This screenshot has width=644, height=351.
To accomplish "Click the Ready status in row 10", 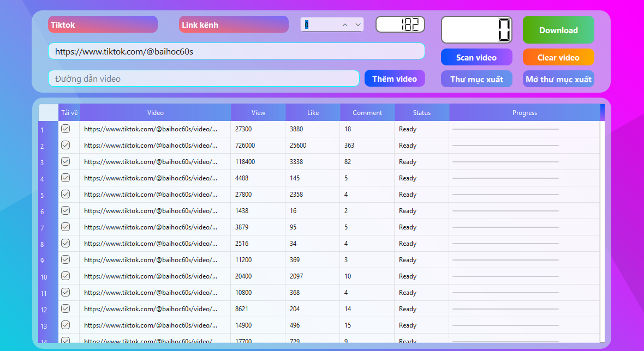I will tap(408, 276).
